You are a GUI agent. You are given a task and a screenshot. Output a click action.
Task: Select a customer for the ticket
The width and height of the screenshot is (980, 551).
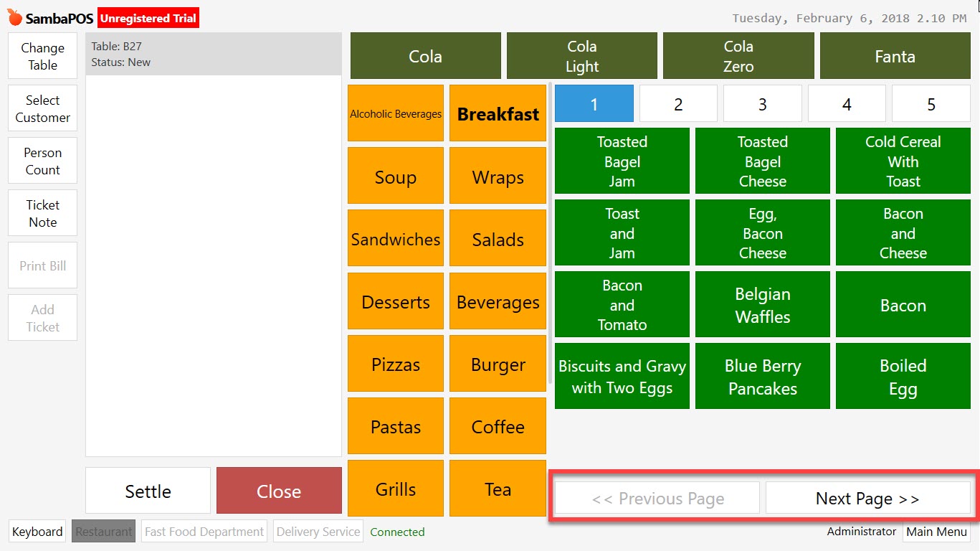(x=42, y=108)
